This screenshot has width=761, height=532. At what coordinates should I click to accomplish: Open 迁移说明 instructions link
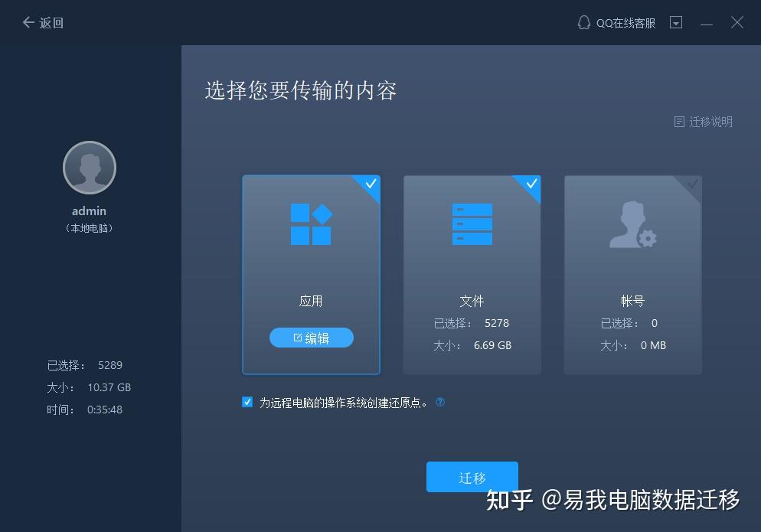pos(704,122)
